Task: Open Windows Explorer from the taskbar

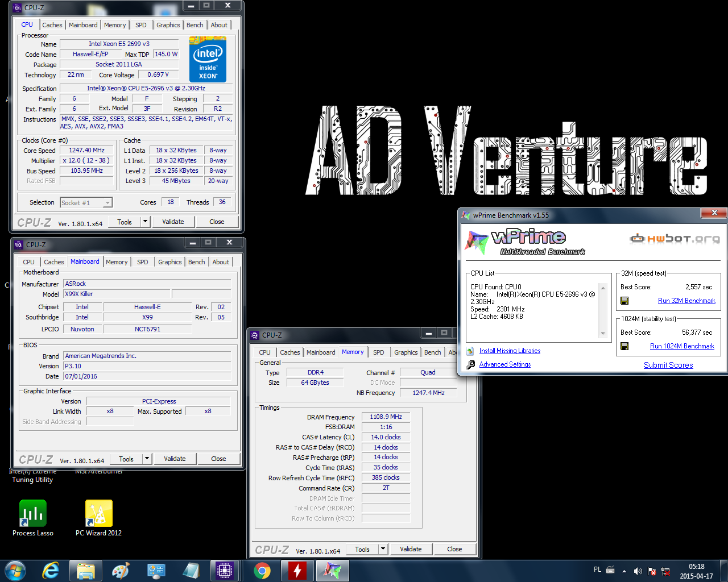Action: coord(86,571)
